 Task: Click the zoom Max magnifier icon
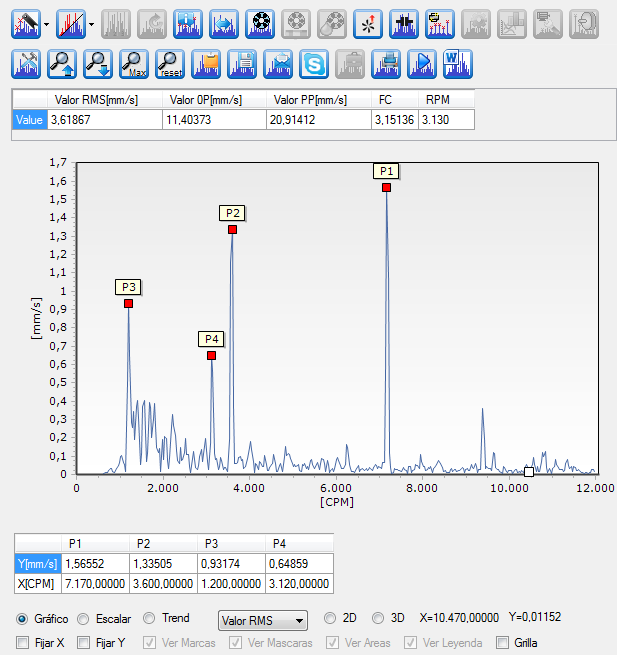pos(134,64)
